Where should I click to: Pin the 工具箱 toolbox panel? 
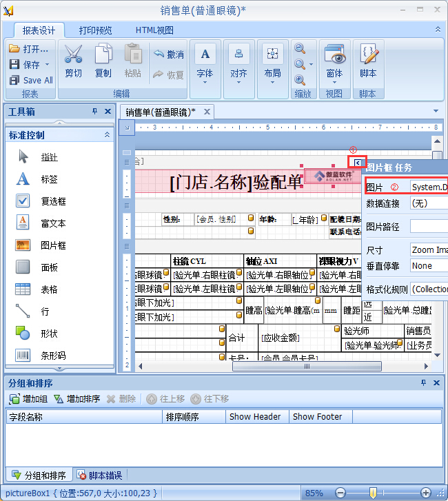(x=95, y=112)
